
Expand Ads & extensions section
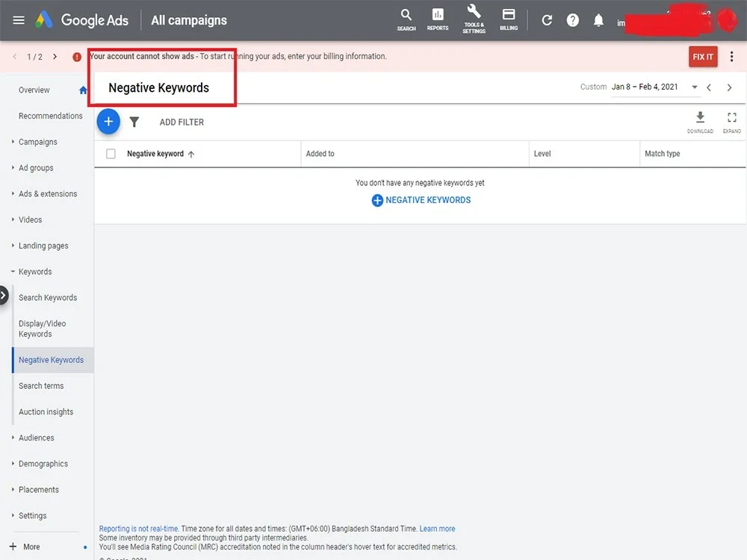pyautogui.click(x=13, y=193)
